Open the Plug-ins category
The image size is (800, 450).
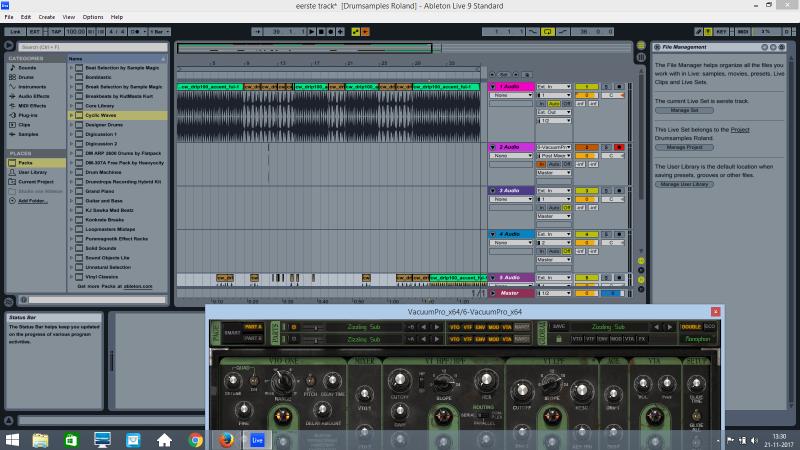tap(28, 115)
